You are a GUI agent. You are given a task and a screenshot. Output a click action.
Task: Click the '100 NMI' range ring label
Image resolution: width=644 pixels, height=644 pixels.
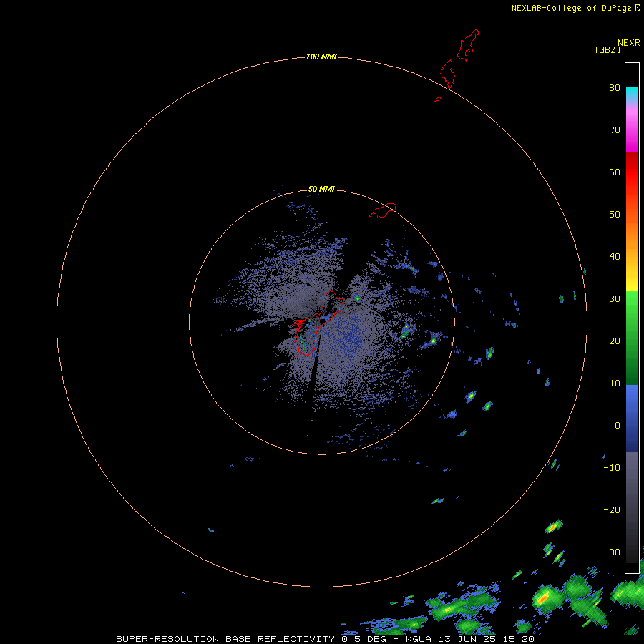[x=321, y=57]
